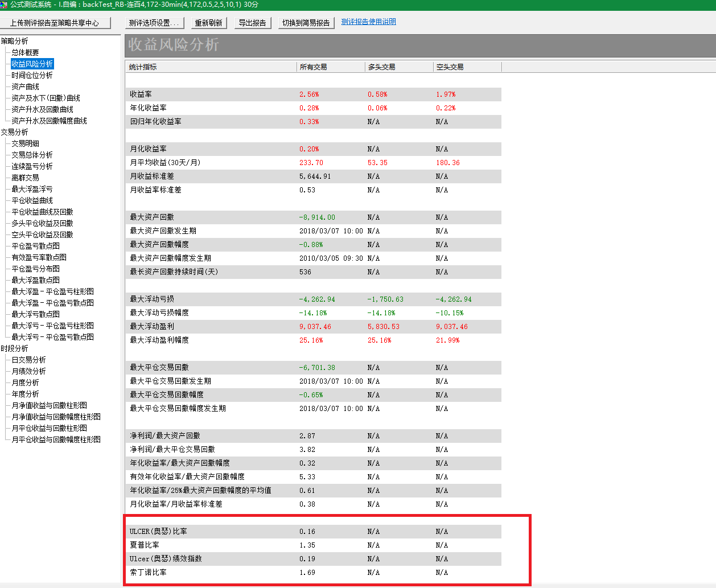Open the 测评报告使用说明 link

tap(368, 22)
